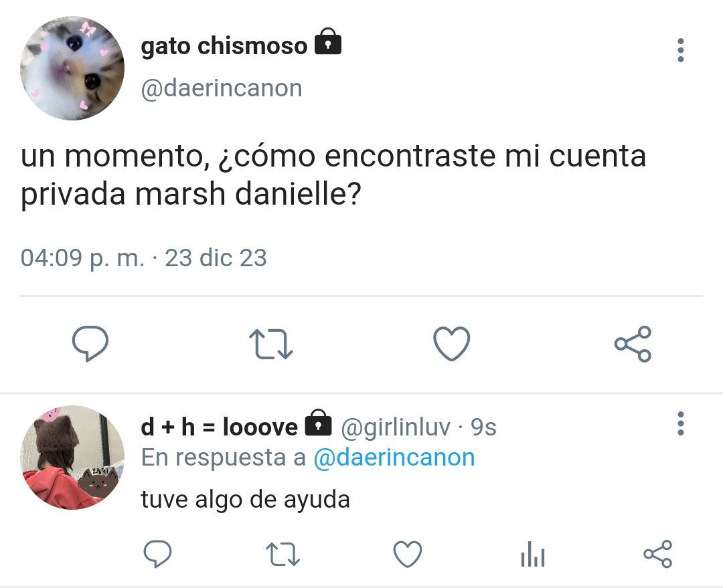
Task: Open the 'tuve algo de ayuda' reply text
Action: point(245,500)
